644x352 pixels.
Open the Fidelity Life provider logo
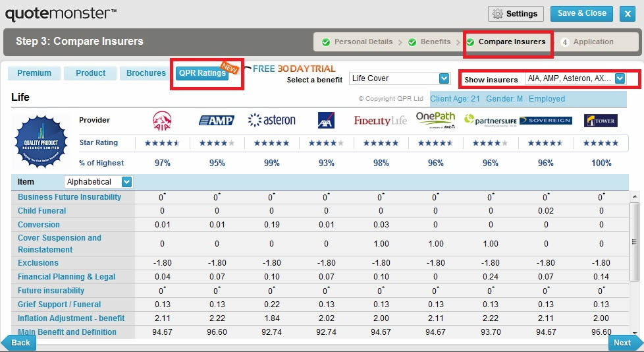point(381,121)
